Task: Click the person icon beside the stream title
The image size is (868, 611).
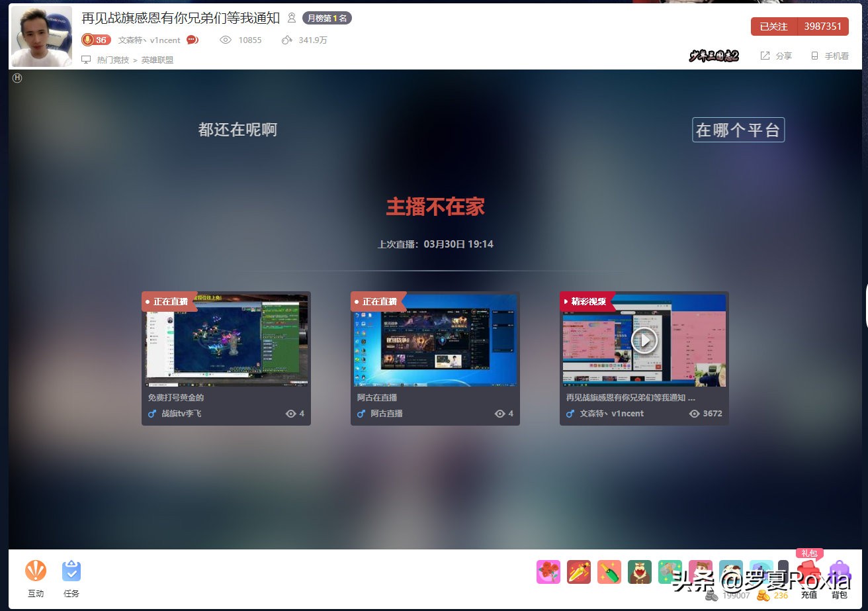Action: click(x=291, y=18)
